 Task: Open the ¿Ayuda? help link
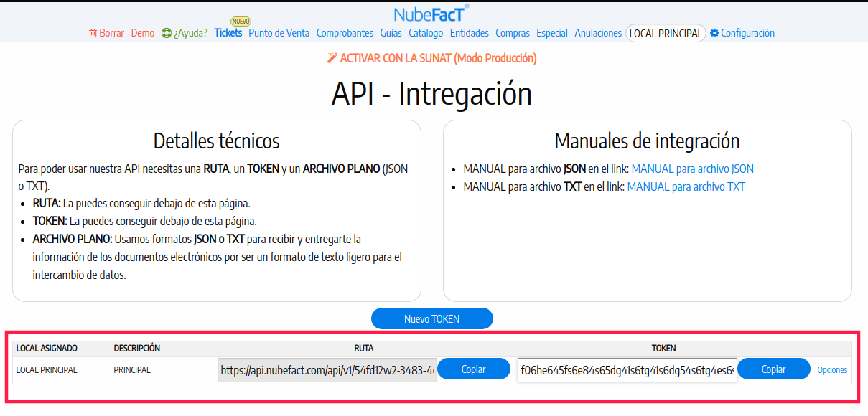point(190,33)
